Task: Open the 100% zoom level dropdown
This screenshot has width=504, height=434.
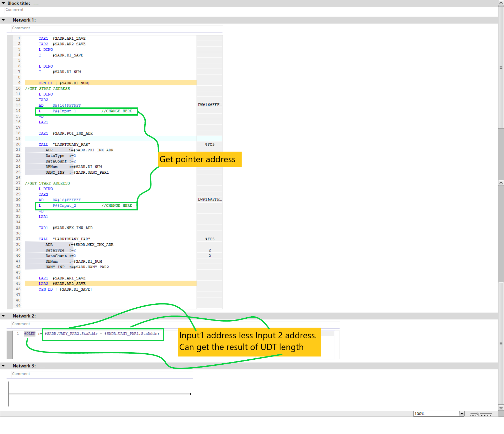Action: click(x=462, y=414)
